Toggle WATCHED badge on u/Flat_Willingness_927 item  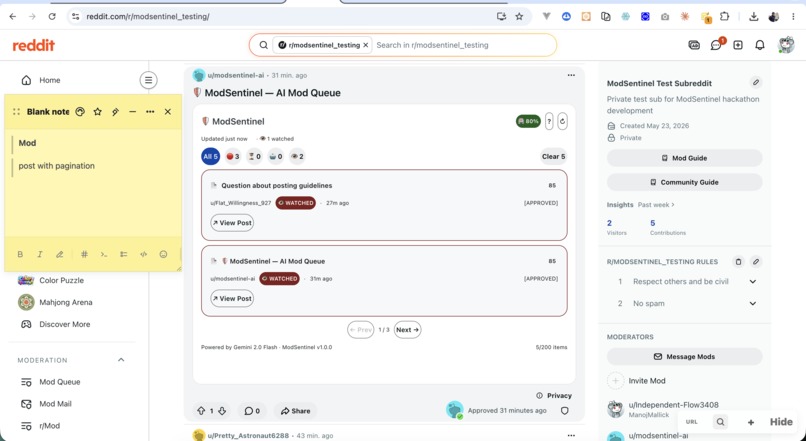[296, 203]
